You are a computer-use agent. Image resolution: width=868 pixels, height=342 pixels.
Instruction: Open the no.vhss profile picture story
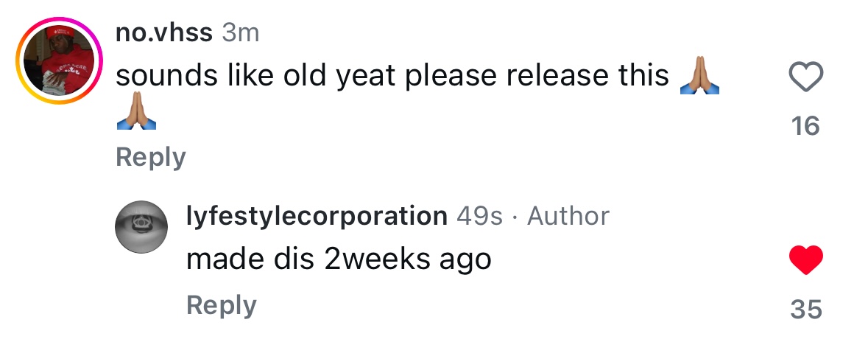click(59, 61)
